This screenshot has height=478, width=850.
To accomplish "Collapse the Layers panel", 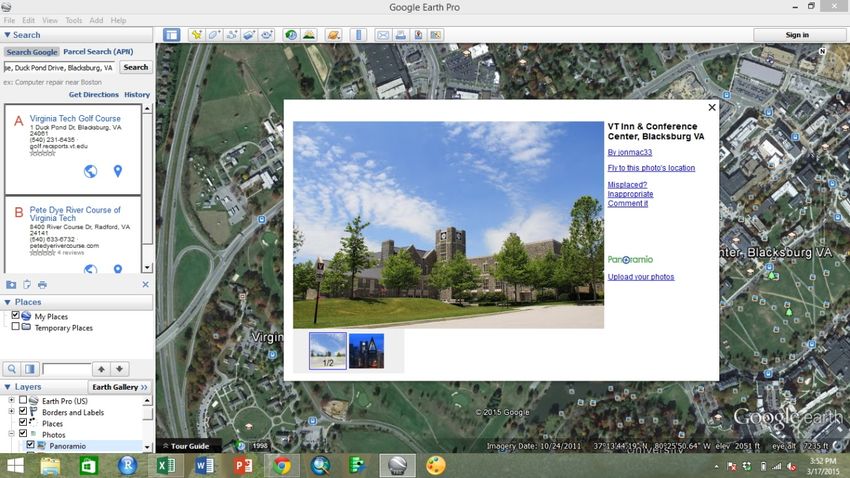I will point(7,387).
